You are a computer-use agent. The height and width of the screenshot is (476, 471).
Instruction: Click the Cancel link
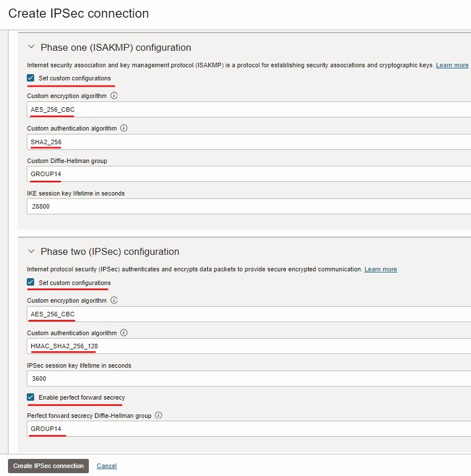pyautogui.click(x=107, y=466)
